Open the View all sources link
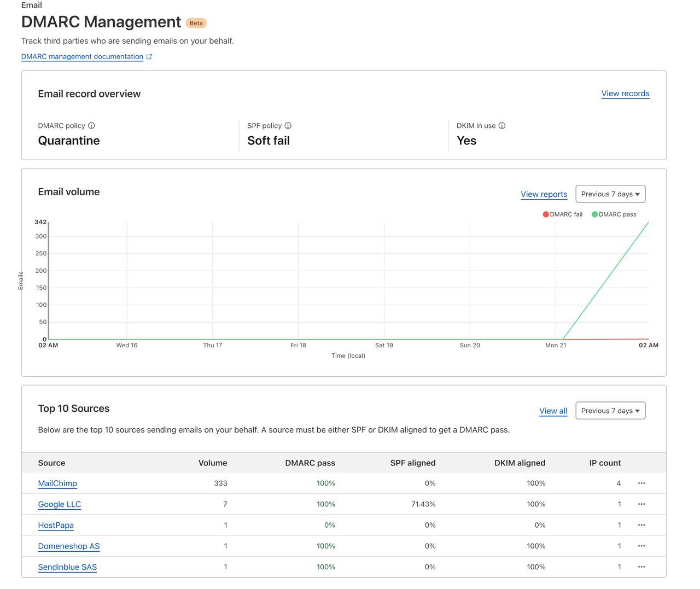Viewport: 700px width, 589px height. [553, 411]
